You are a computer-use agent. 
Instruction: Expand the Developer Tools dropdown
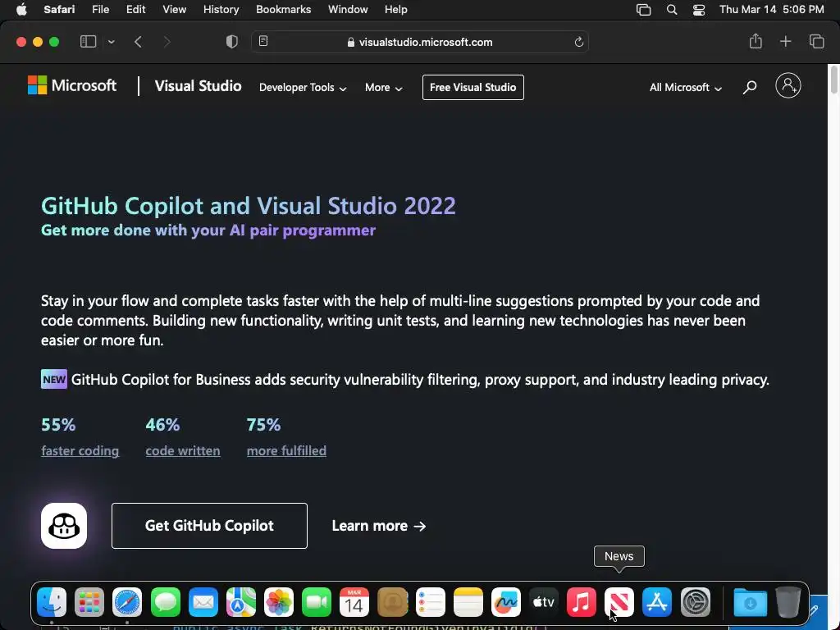[x=303, y=87]
